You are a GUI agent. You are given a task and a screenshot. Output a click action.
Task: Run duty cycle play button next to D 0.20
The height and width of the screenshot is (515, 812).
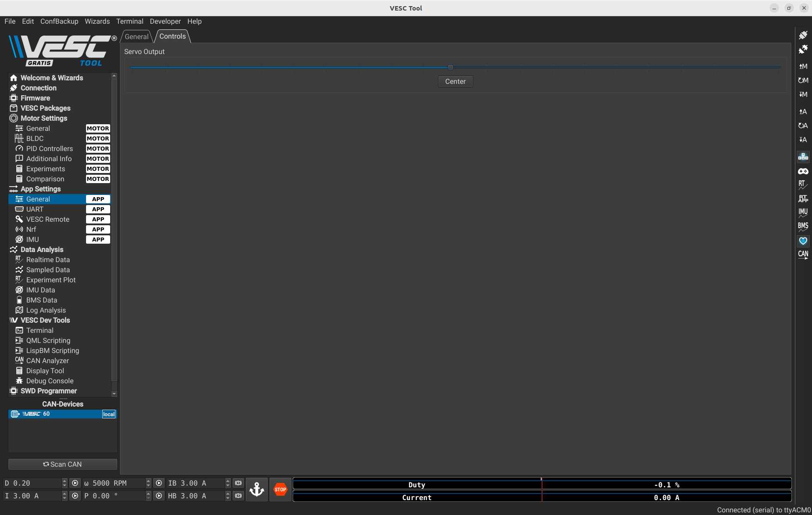[x=75, y=483]
